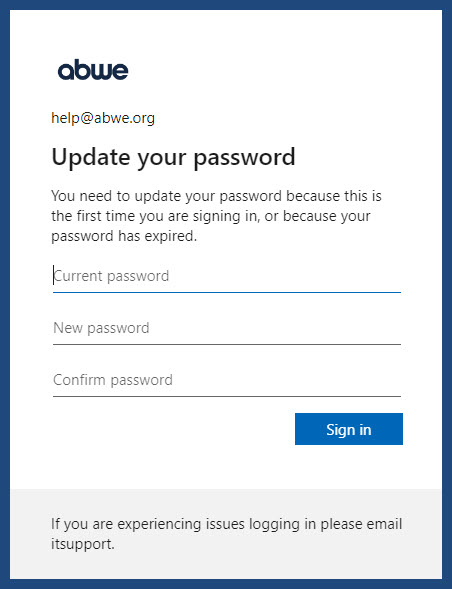Focus the Current password field
The height and width of the screenshot is (589, 452).
pos(227,276)
